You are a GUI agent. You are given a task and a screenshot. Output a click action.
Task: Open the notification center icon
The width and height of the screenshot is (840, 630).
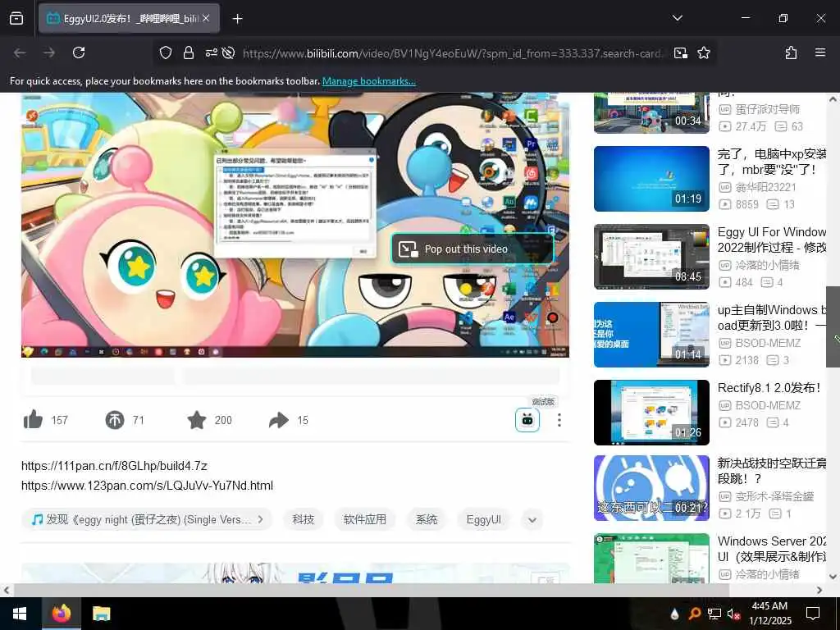813,614
